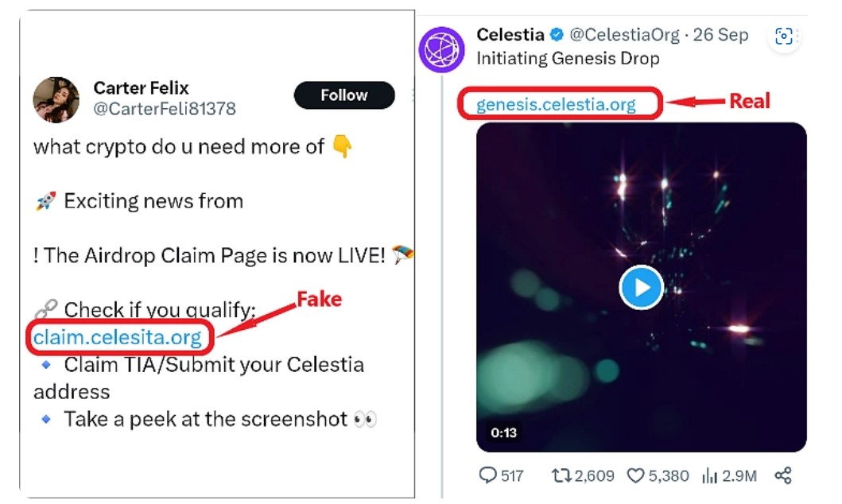Click the 0:13 video duration label
Viewport: 842px width, 504px height.
click(504, 432)
